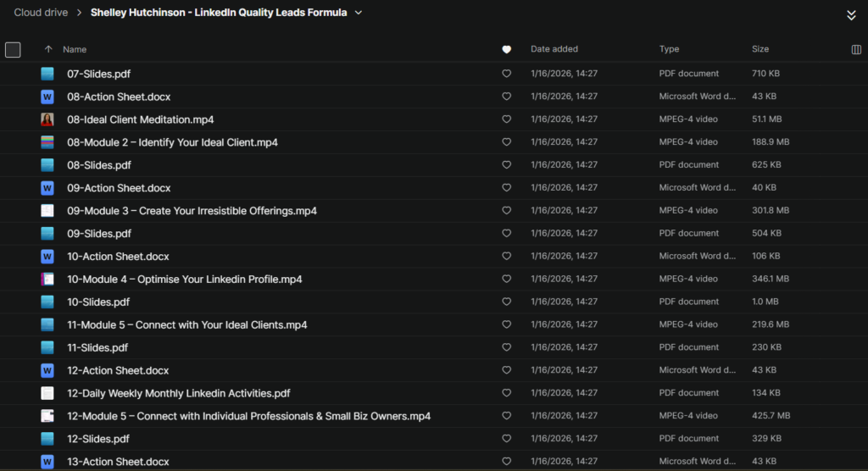The width and height of the screenshot is (868, 471).
Task: Favourite 09-Action Sheet.docx with its heart
Action: pos(507,187)
